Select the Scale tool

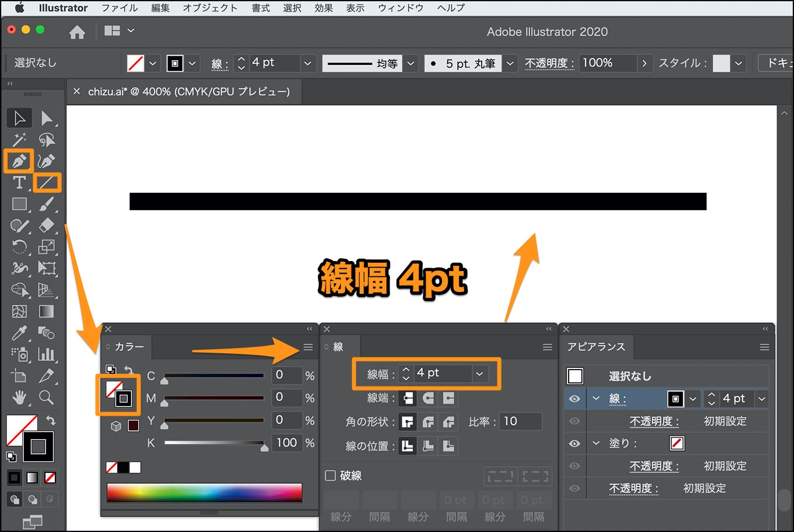click(47, 246)
